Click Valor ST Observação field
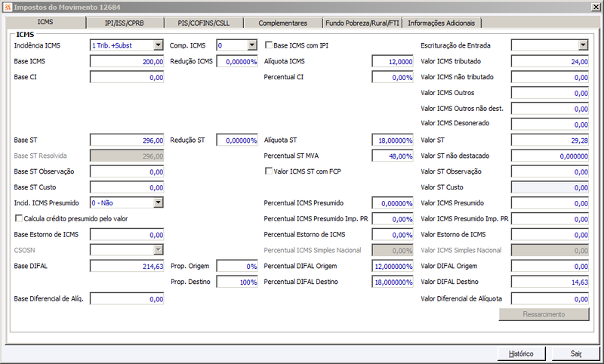The width and height of the screenshot is (604, 364). pos(550,171)
